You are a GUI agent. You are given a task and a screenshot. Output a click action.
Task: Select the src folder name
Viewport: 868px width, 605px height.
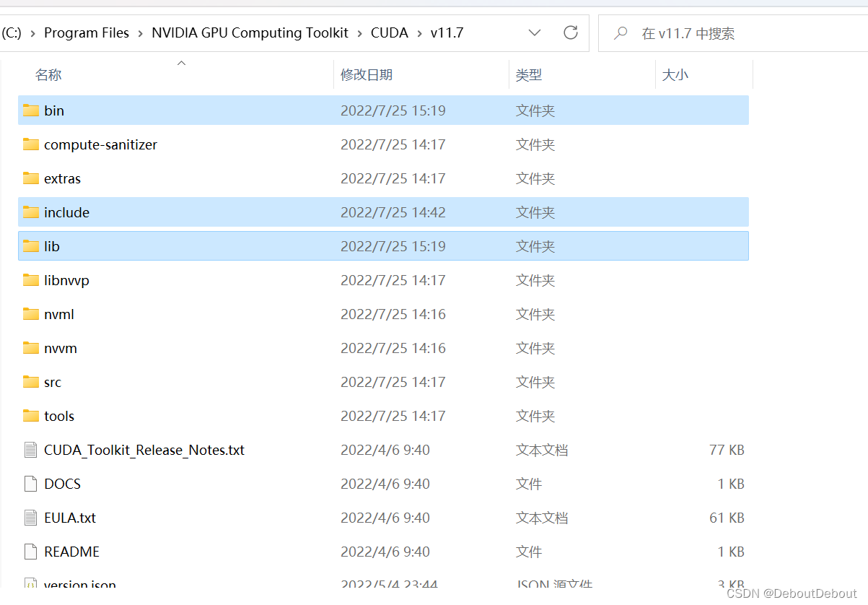[53, 382]
